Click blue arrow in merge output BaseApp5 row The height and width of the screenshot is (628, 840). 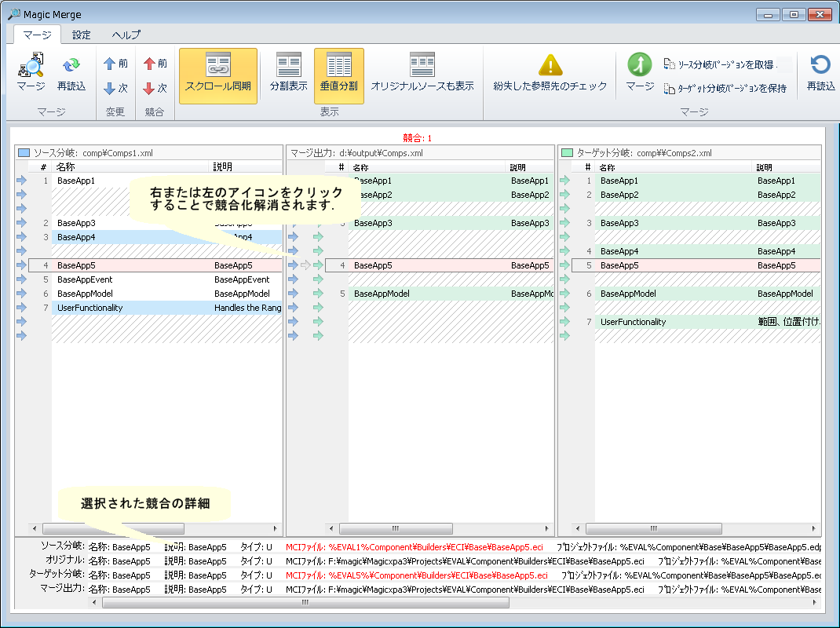[293, 265]
